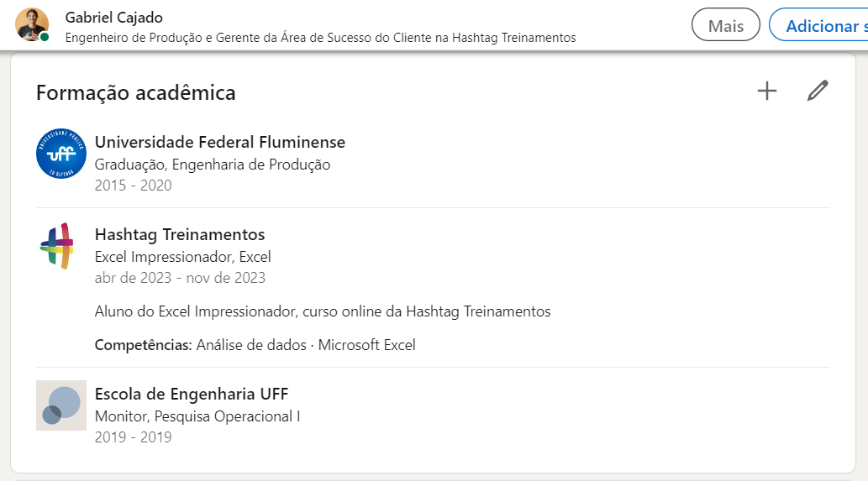868x481 pixels.
Task: Open the Escola de Engenharia UFF title
Action: [x=192, y=394]
